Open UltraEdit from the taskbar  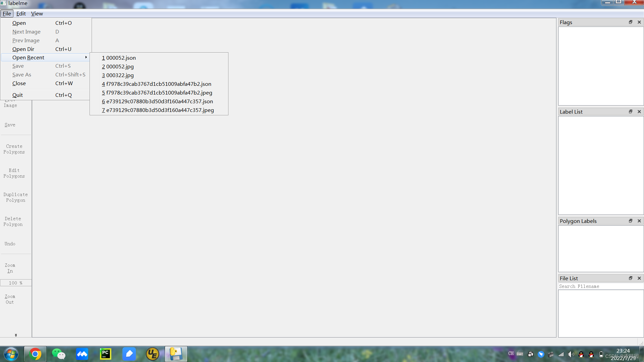pos(153,354)
